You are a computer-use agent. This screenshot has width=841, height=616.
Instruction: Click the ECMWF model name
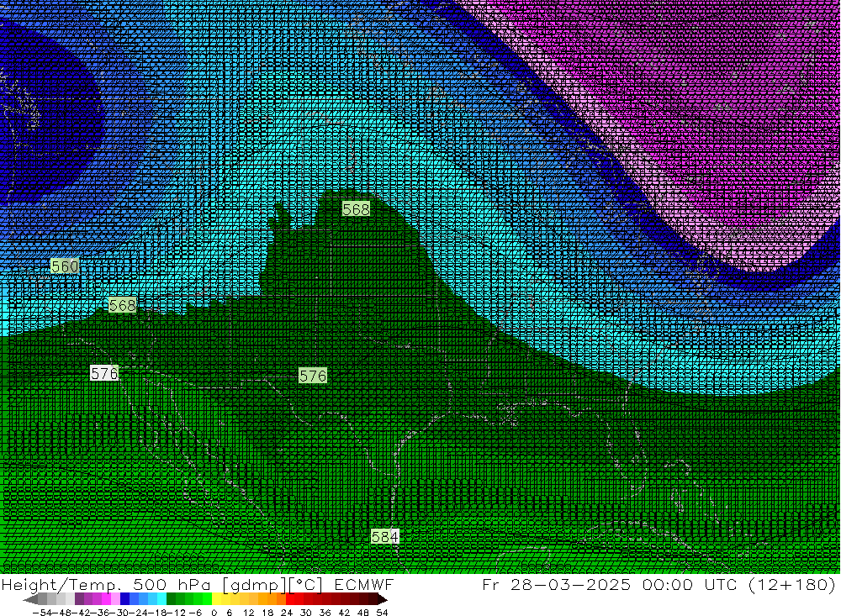364,585
